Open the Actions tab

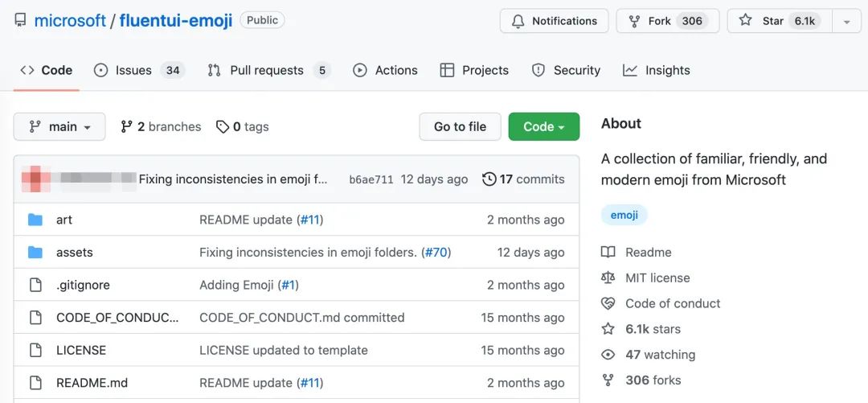pyautogui.click(x=385, y=70)
